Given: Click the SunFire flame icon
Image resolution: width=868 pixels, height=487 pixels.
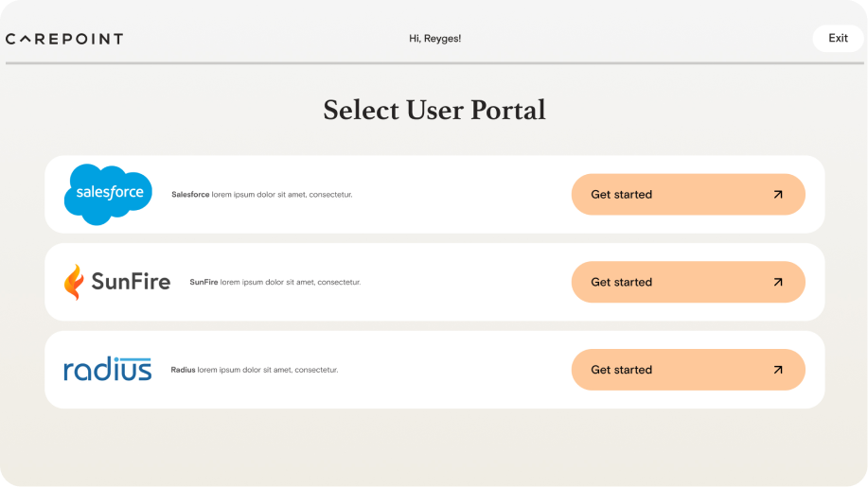Looking at the screenshot, I should pyautogui.click(x=73, y=282).
